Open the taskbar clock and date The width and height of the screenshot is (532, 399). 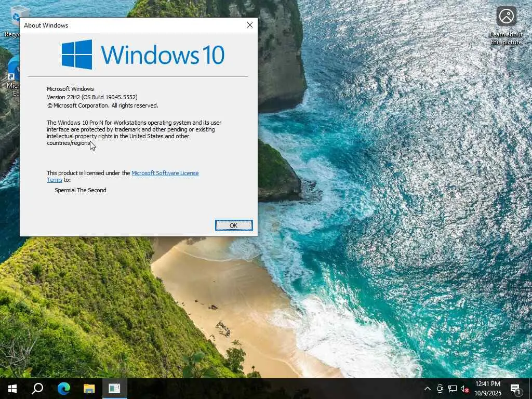(487, 389)
